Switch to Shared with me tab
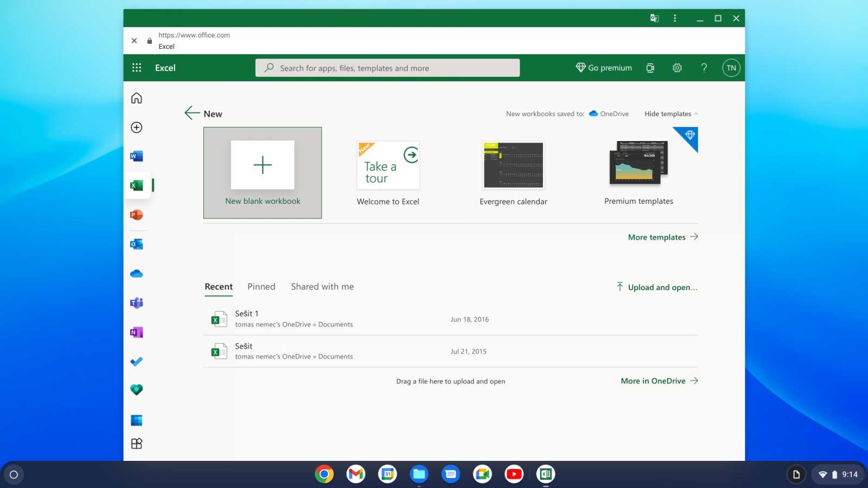868x488 pixels. point(322,287)
